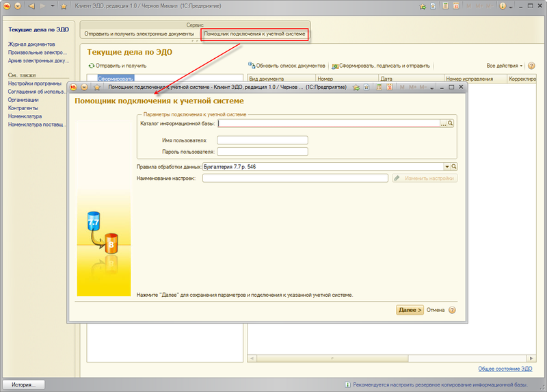
Task: Click get-link page icon in dialog title bar
Action: pyautogui.click(x=366, y=88)
